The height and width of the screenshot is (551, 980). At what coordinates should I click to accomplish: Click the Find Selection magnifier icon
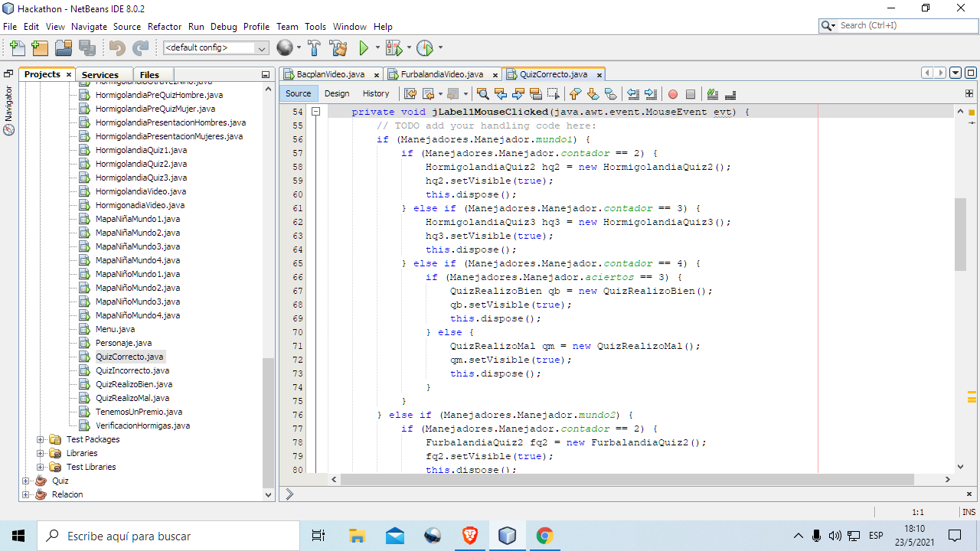[482, 94]
